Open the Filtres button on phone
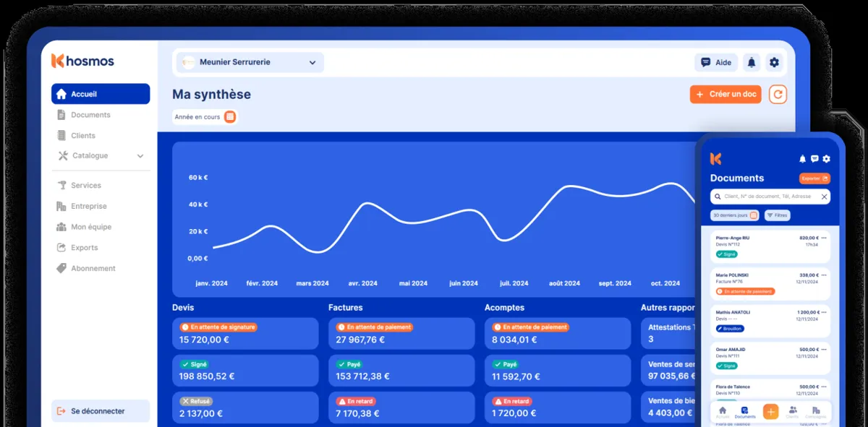Image resolution: width=868 pixels, height=427 pixels. point(778,215)
